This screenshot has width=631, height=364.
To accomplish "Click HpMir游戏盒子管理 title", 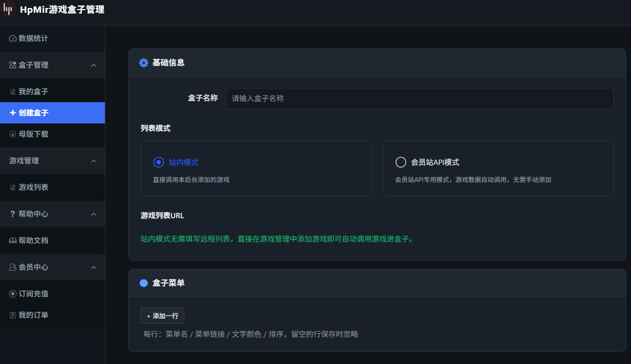I will point(62,10).
